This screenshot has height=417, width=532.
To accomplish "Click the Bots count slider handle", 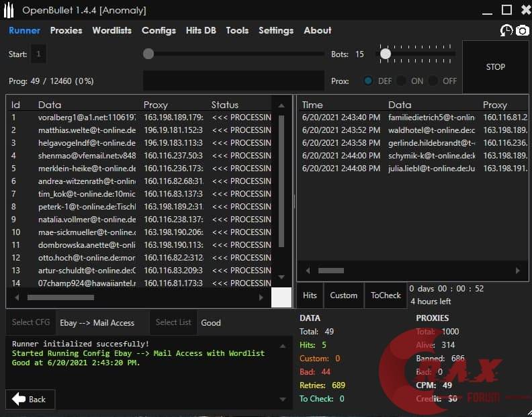I will coord(386,54).
